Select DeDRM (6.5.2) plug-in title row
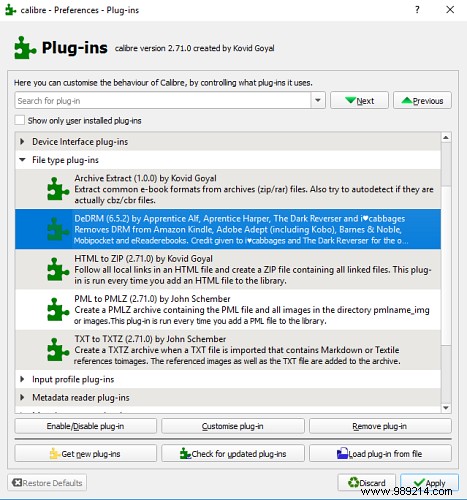This screenshot has width=467, height=500. 228,229
